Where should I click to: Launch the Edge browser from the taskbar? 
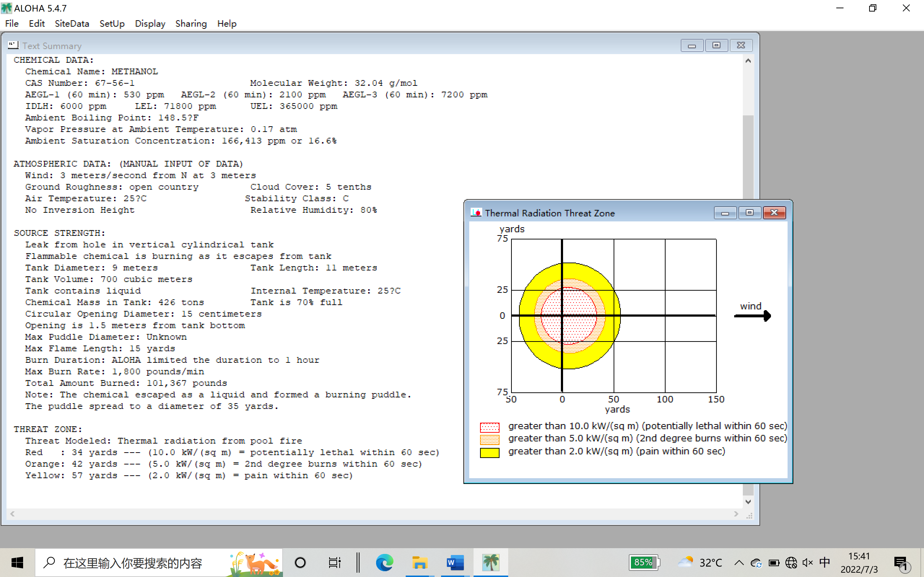(384, 563)
